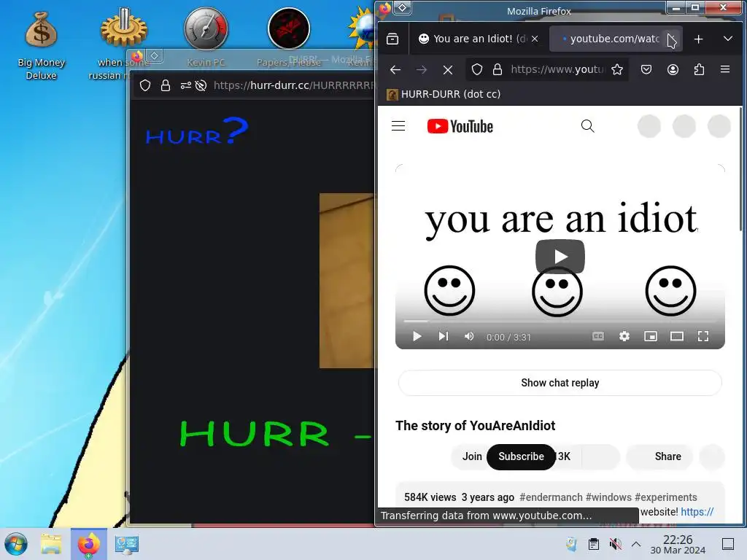Open file manager from taskbar
Screen dimensions: 747x560
coord(51,544)
